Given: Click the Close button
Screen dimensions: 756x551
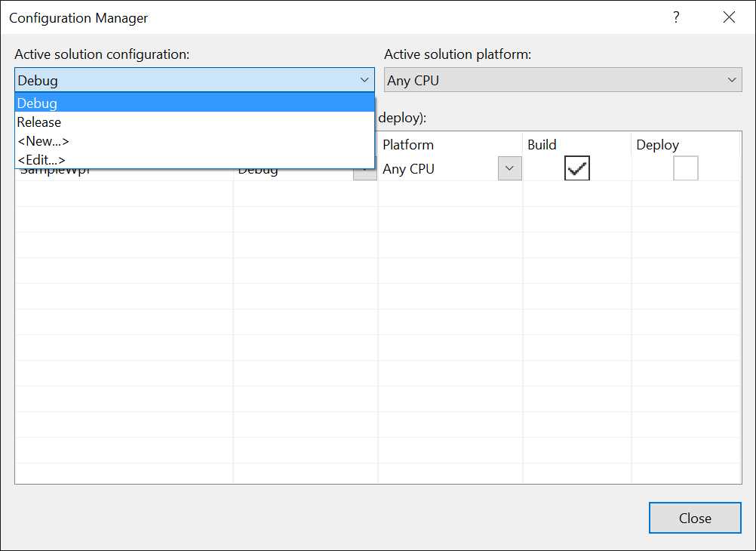Looking at the screenshot, I should click(x=694, y=518).
